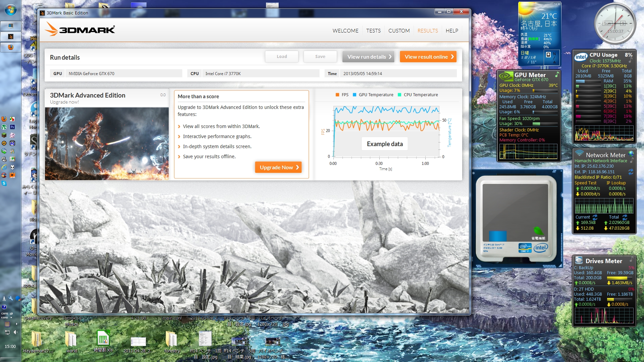This screenshot has height=362, width=644.
Task: Click the analog clock gadget
Action: tap(615, 23)
